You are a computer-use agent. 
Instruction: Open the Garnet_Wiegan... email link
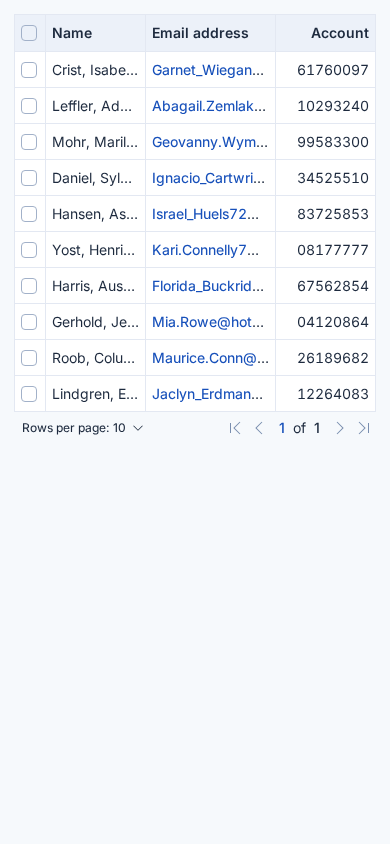[208, 70]
